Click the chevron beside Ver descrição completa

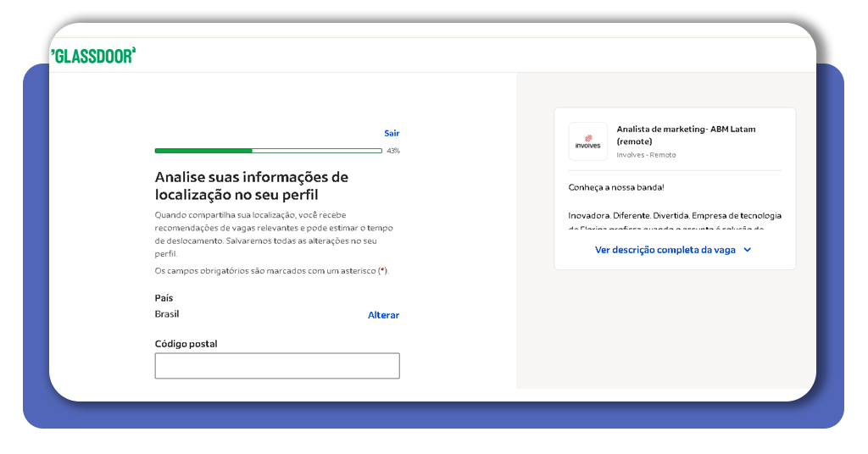[747, 250]
